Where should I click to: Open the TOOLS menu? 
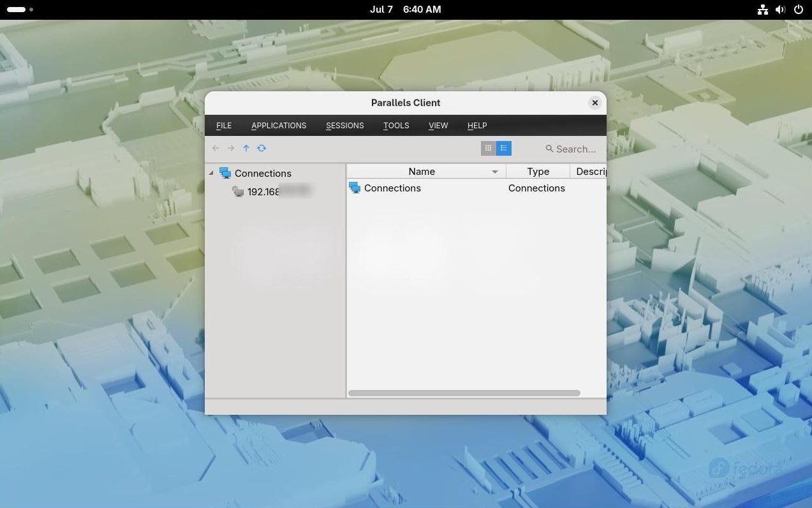396,126
